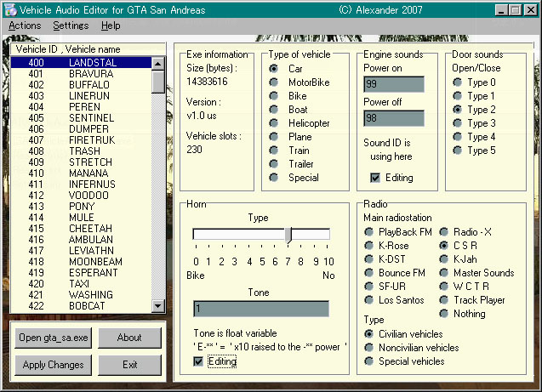This screenshot has height=392, width=542.
Task: Select vehicle 415 CHEETAH
Action: click(81, 228)
